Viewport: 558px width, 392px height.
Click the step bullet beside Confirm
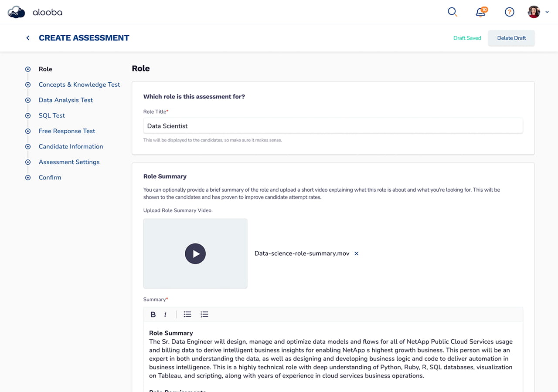pos(28,177)
